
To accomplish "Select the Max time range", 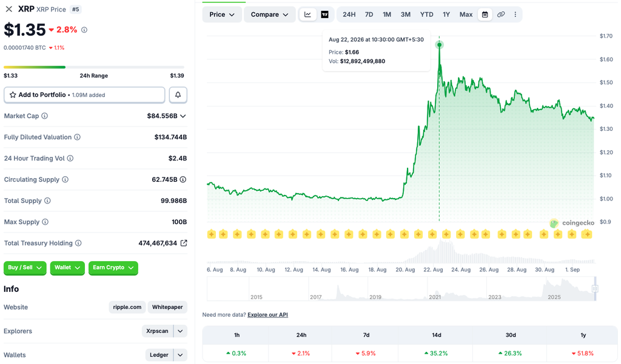I will coord(466,15).
